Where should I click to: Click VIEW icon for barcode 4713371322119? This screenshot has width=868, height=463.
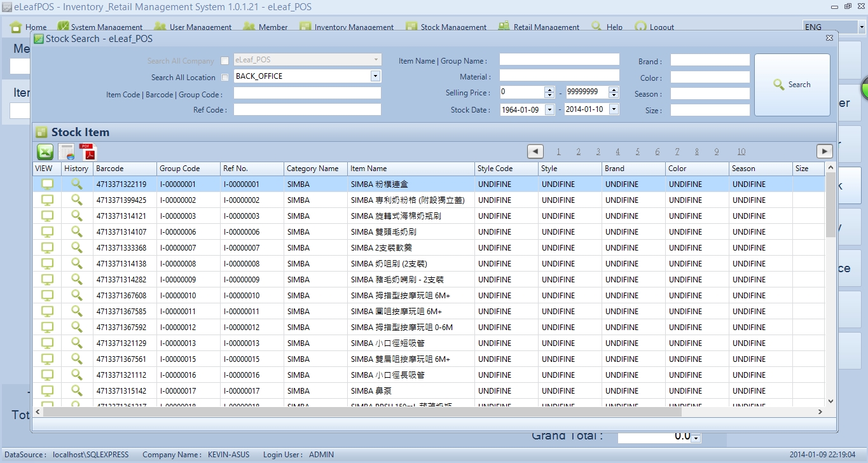tap(47, 184)
